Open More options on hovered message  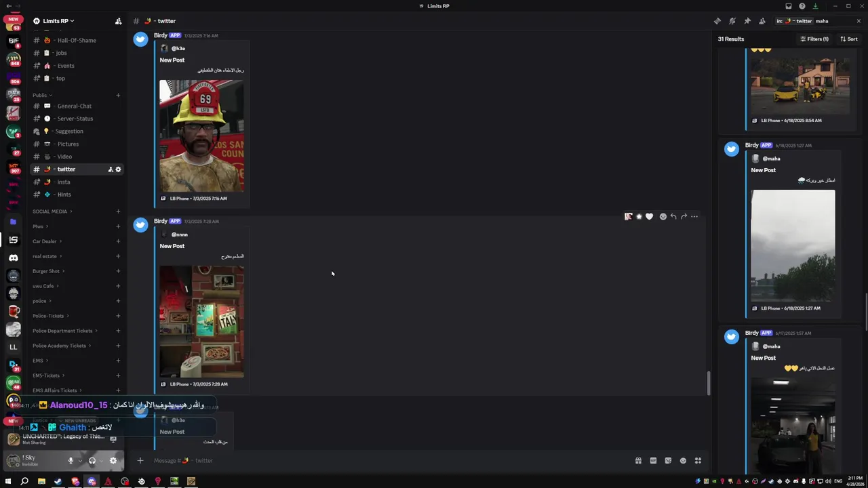pyautogui.click(x=694, y=217)
